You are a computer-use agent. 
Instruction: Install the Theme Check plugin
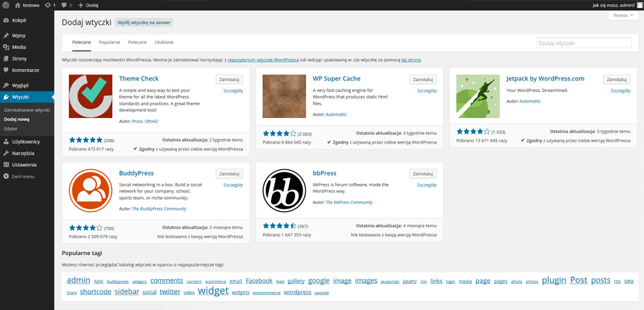click(229, 79)
